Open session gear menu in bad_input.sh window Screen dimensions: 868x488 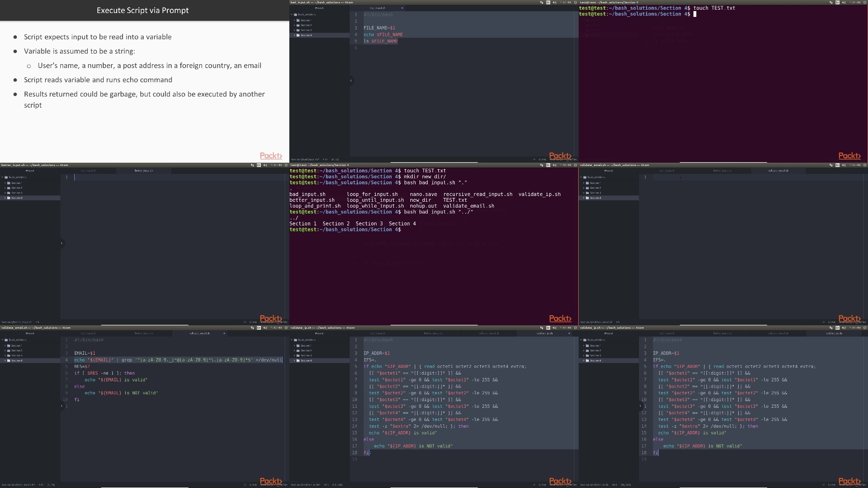point(575,2)
